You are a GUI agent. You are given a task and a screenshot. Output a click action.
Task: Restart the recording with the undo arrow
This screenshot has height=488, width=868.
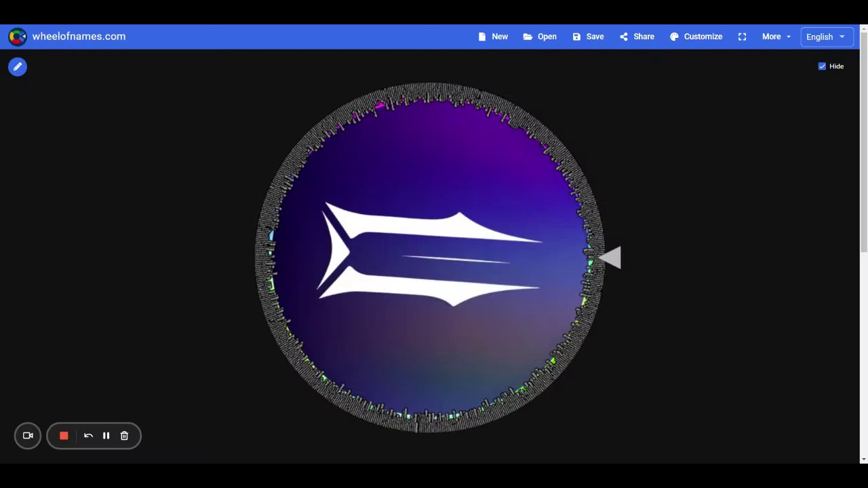88,436
